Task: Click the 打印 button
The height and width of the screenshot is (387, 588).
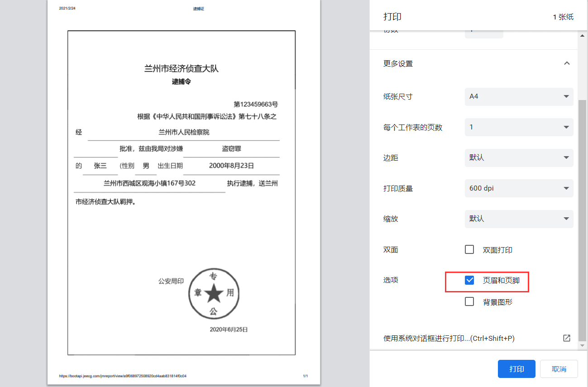Action: pos(516,369)
